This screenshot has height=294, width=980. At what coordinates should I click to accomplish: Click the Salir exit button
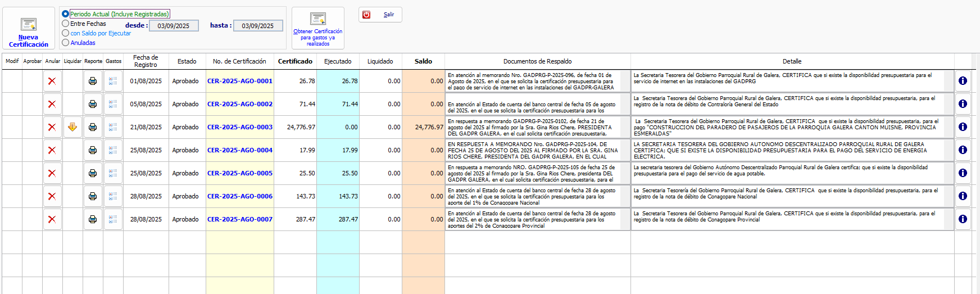tap(380, 15)
